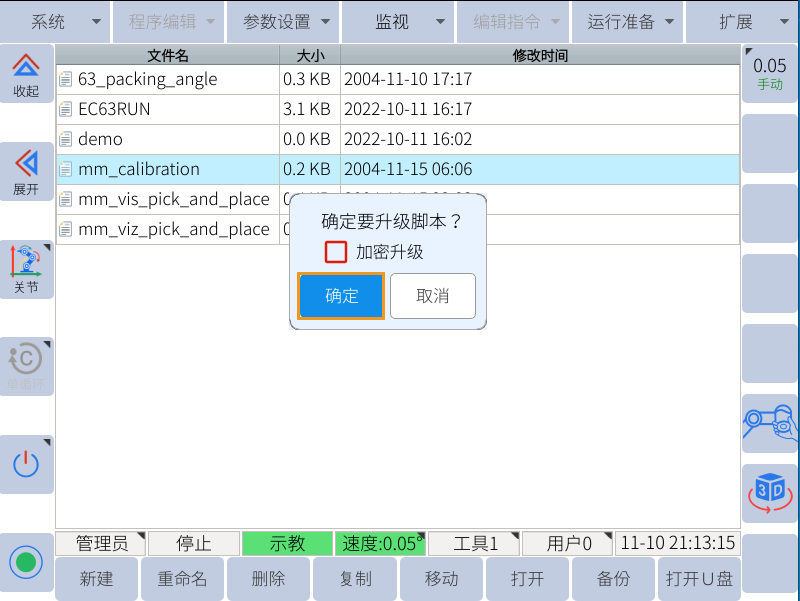This screenshot has height=601, width=800.
Task: Sort by 文件名 column header
Action: pos(167,55)
